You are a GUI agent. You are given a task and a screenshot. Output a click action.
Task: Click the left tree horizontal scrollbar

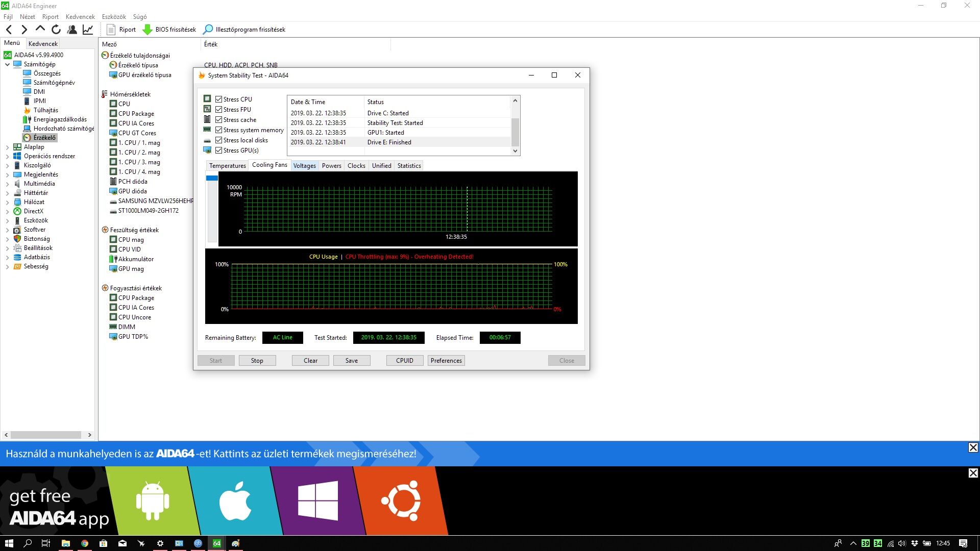[46, 435]
